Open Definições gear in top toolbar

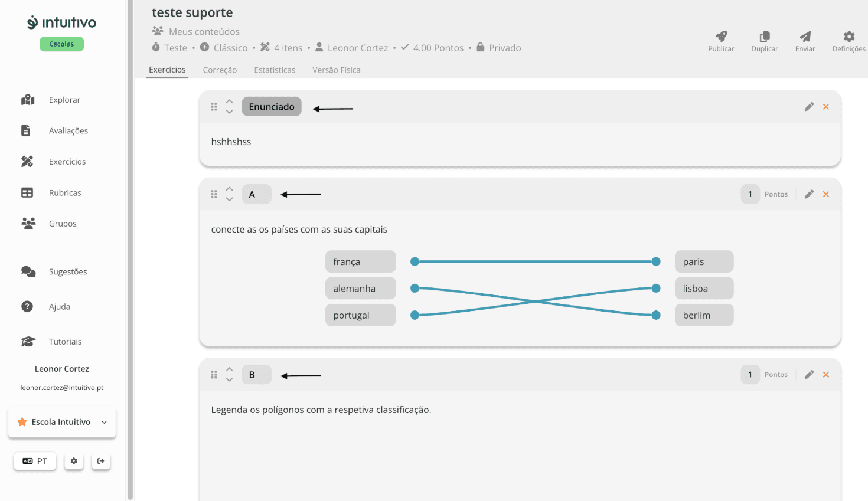tap(849, 37)
